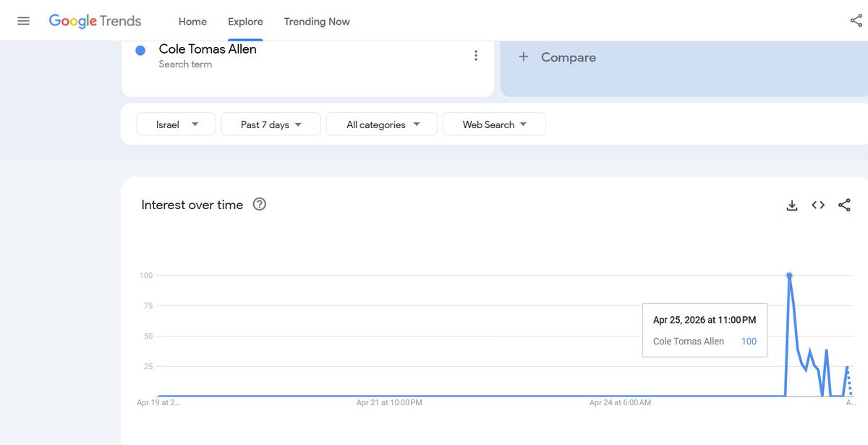Click the y-axis label 25
Image resolution: width=868 pixels, height=445 pixels.
(147, 367)
